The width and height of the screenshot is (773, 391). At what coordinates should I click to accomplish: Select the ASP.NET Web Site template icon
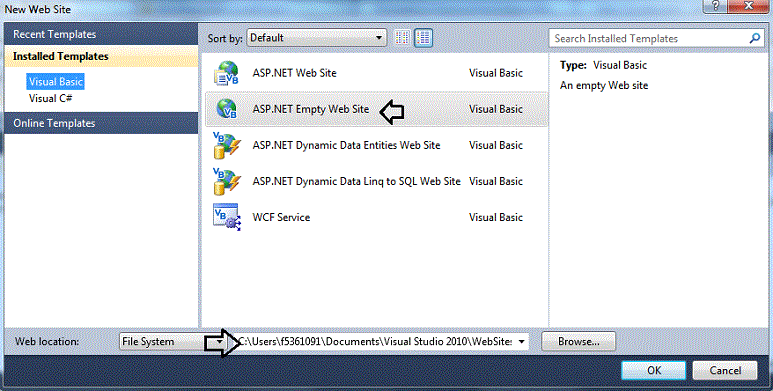(x=226, y=73)
